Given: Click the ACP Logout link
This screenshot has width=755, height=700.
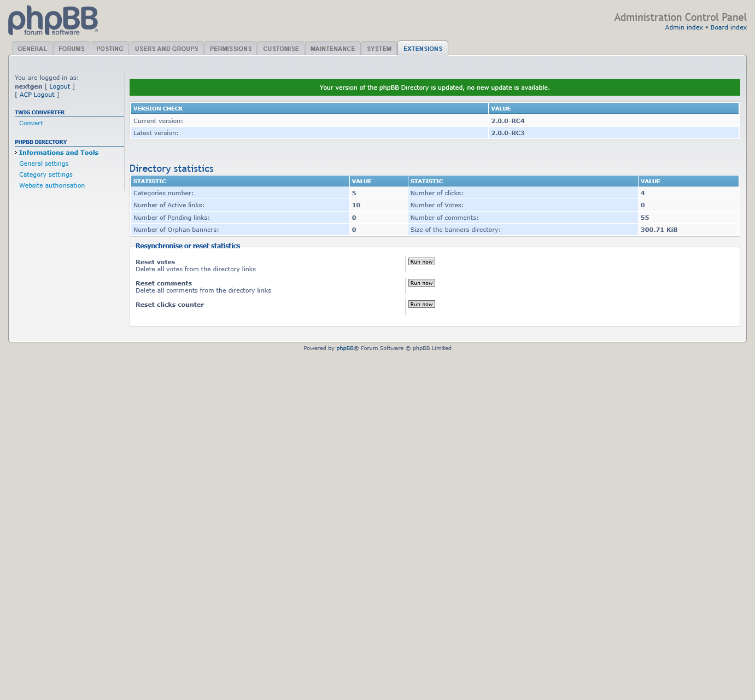Looking at the screenshot, I should click(x=37, y=95).
